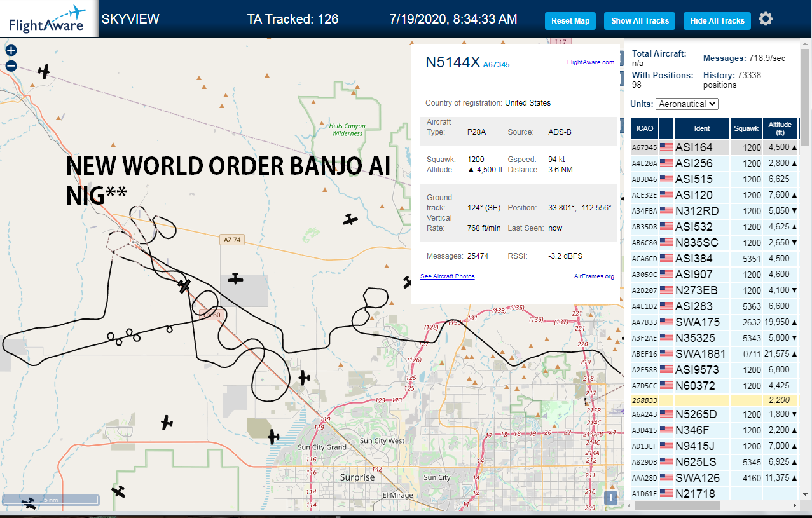Screen dimensions: 812x518
Task: Click the US flag in the SWA175 row
Action: pos(666,322)
